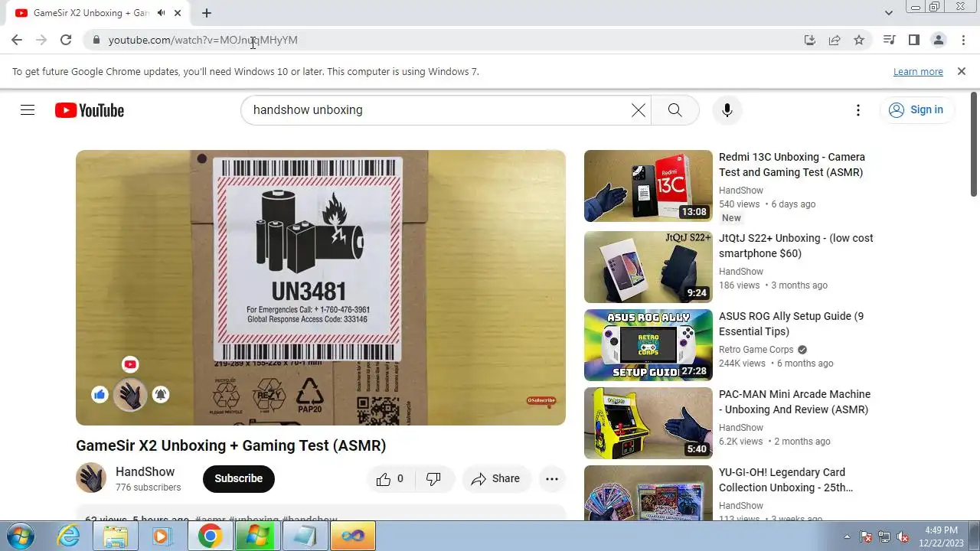Screen dimensions: 980x551
Task: Open ASUS ROG Ally Setup Guide title
Action: (x=791, y=324)
